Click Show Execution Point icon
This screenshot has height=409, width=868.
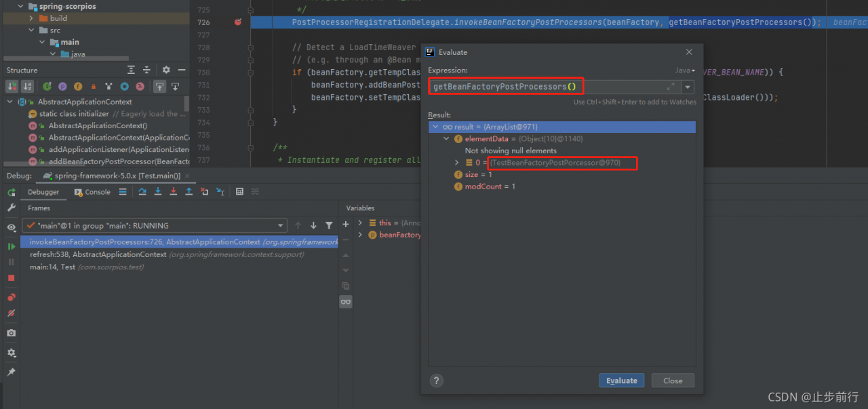coord(123,192)
